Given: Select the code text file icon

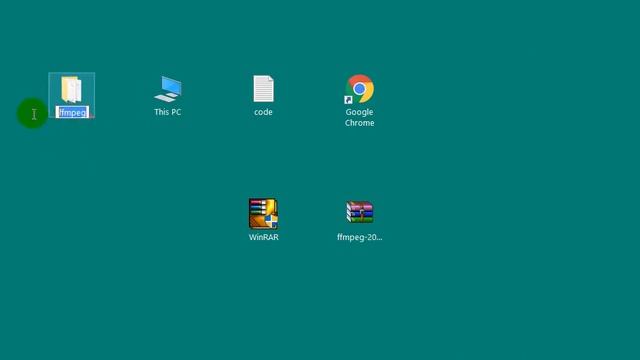Looking at the screenshot, I should click(x=263, y=89).
